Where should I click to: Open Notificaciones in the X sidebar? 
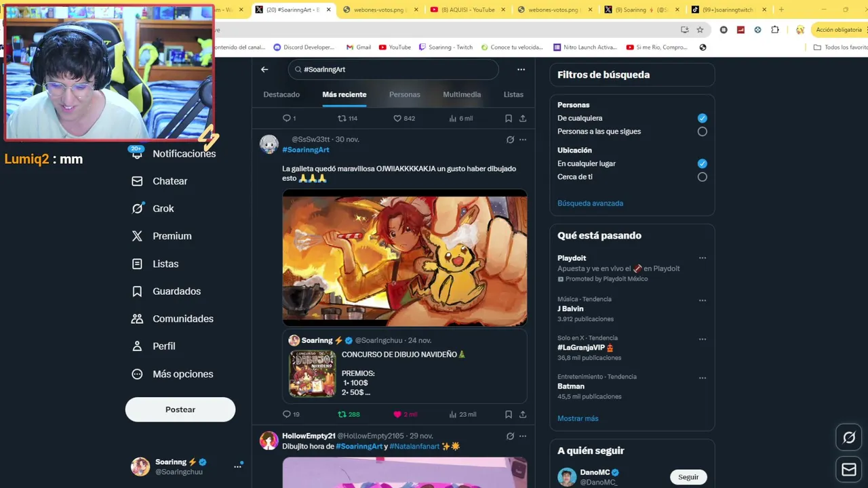[x=174, y=154]
